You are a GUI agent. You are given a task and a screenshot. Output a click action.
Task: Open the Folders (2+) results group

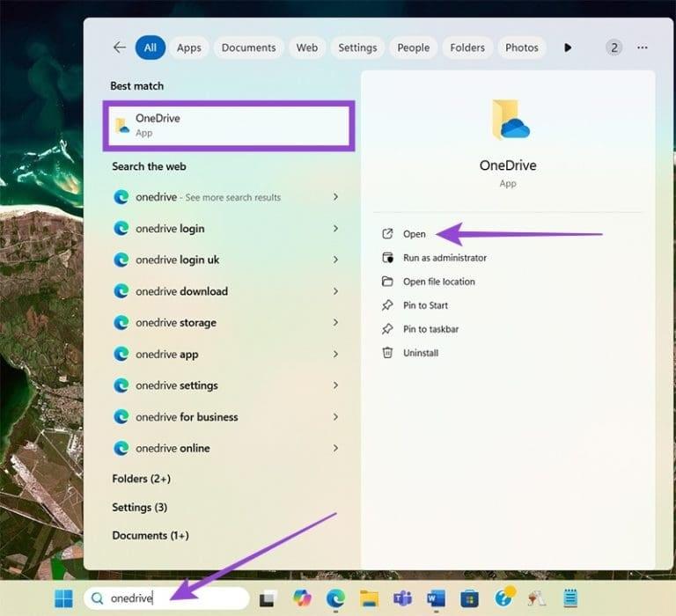[142, 479]
